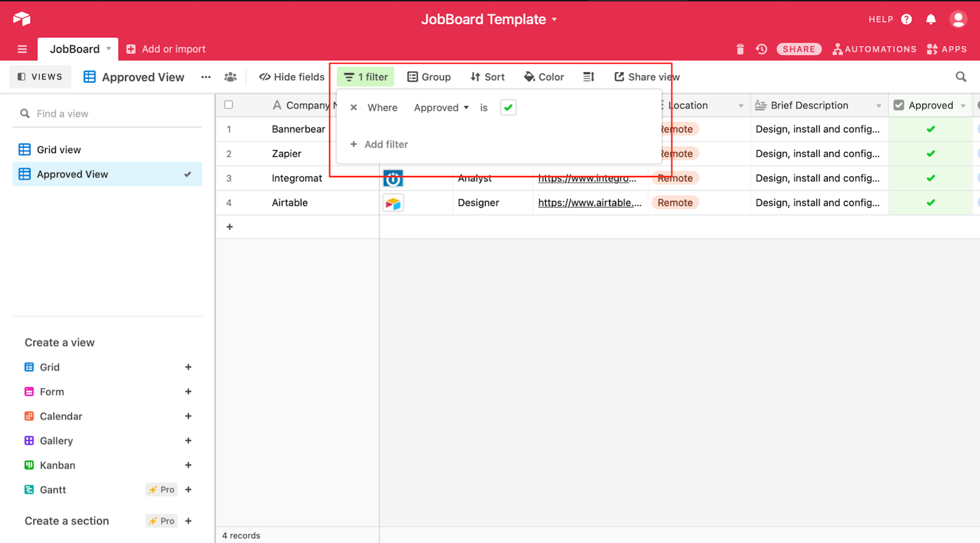
Task: Create a new Kanban view
Action: point(188,465)
